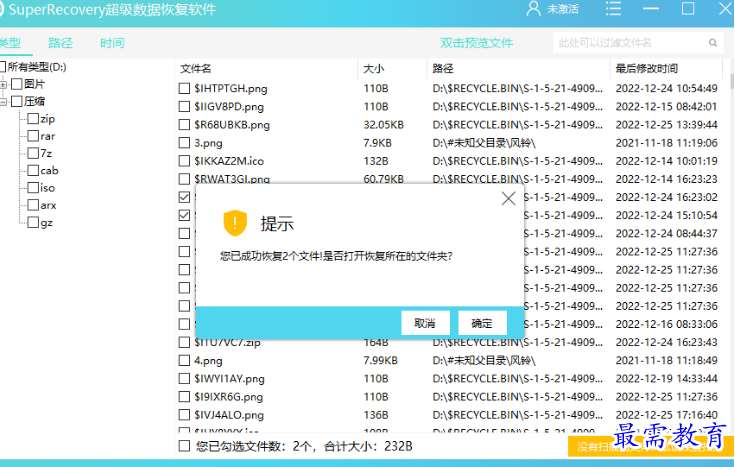Image resolution: width=735 pixels, height=467 pixels.
Task: Uncheck the file row dated 2022-12-24 15:10:54
Action: click(184, 215)
